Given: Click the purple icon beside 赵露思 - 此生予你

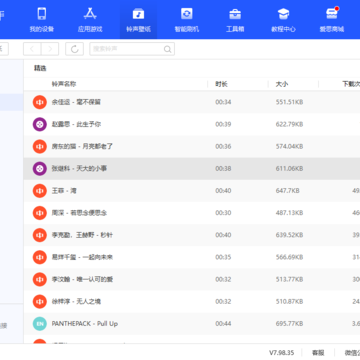Looking at the screenshot, I should (x=40, y=124).
